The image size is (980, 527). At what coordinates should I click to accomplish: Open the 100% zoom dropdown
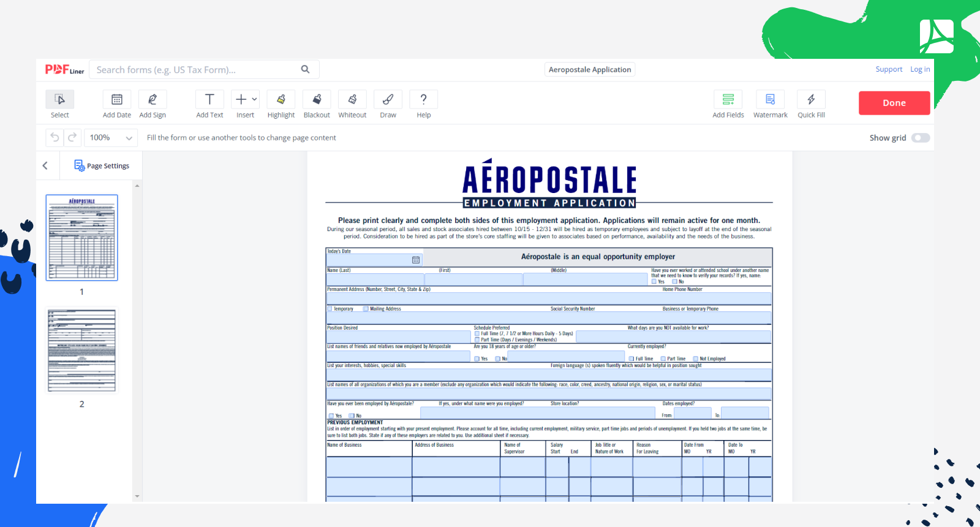tap(111, 138)
